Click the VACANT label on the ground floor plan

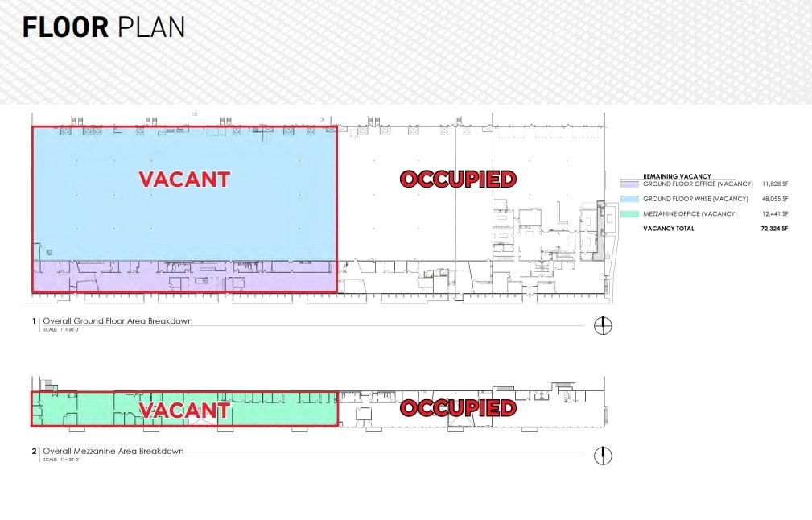[x=184, y=179]
